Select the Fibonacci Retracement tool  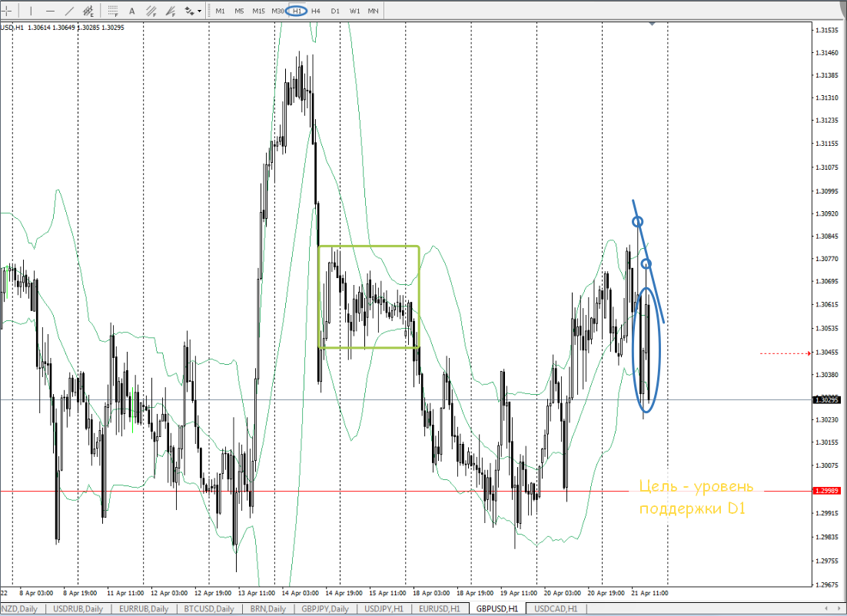113,11
